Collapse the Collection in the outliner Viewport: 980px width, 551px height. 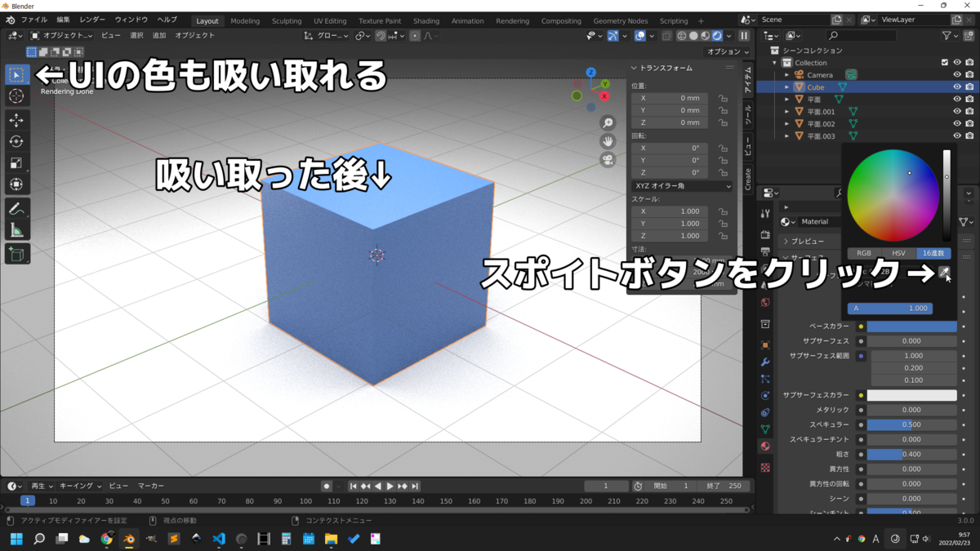pos(774,62)
